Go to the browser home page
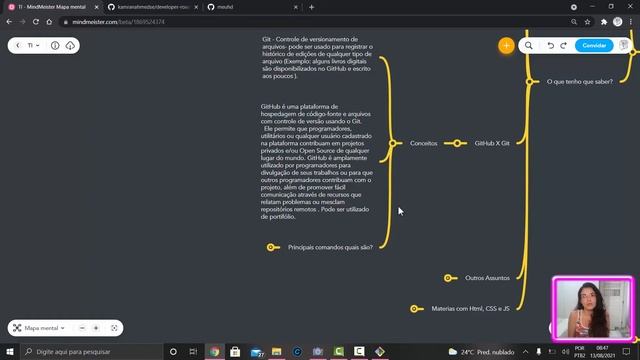 [x=49, y=22]
